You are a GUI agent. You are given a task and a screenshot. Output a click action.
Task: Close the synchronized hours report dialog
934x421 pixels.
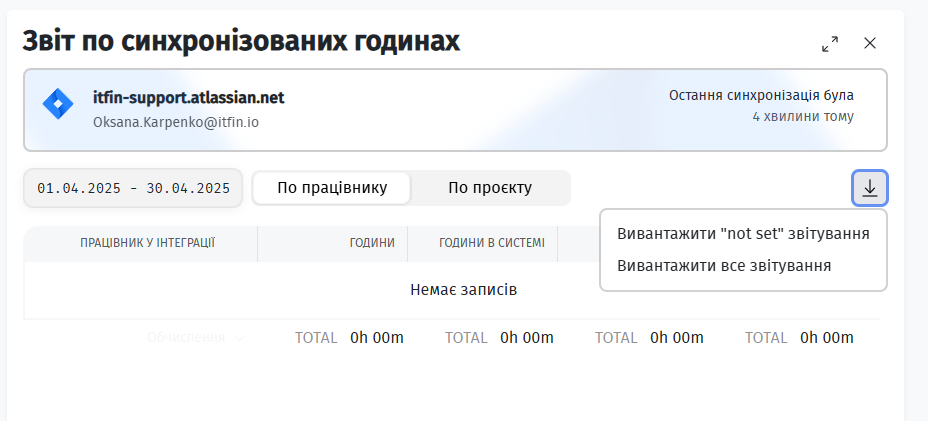click(870, 43)
